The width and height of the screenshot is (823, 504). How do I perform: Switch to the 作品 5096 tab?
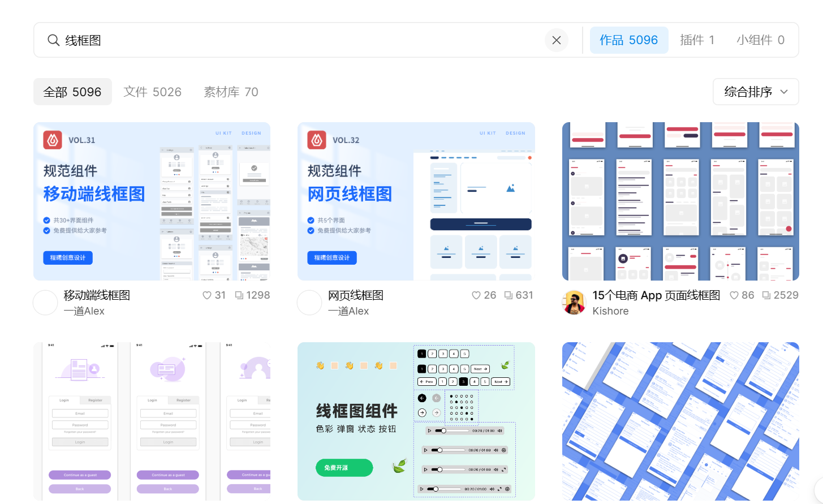tap(629, 40)
